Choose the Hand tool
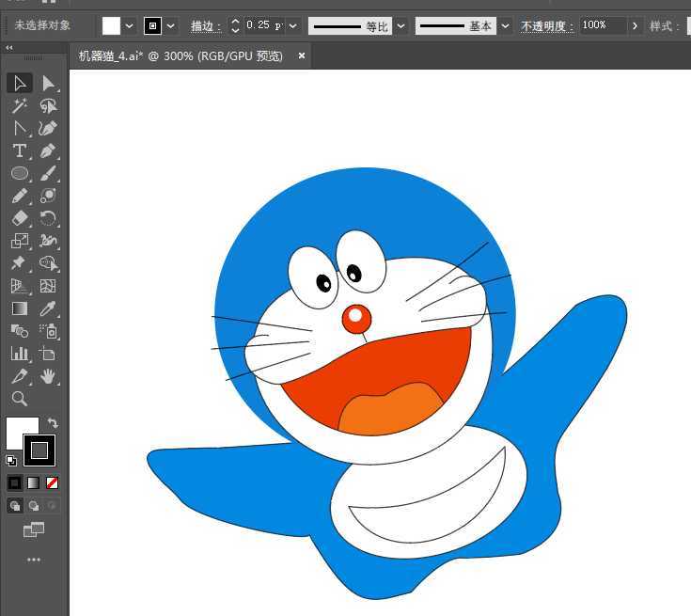 [48, 376]
